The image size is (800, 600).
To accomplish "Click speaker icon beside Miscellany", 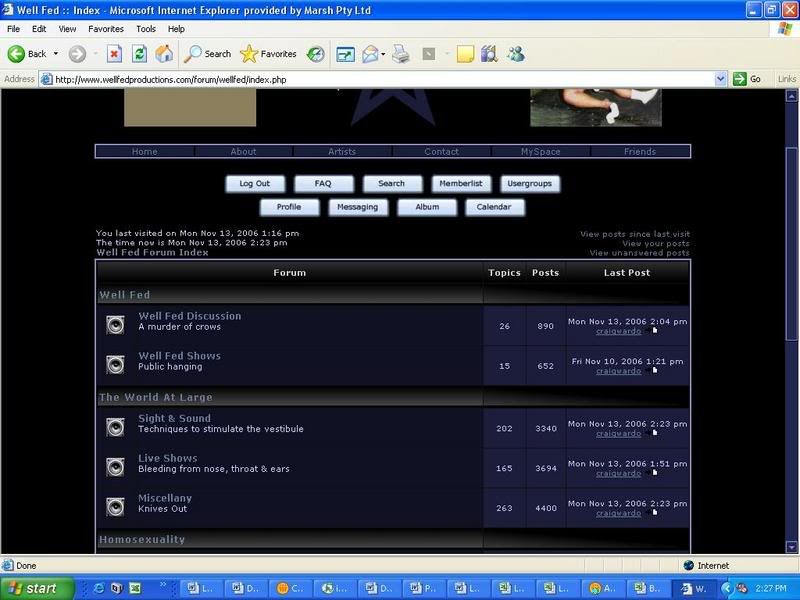I will click(115, 507).
